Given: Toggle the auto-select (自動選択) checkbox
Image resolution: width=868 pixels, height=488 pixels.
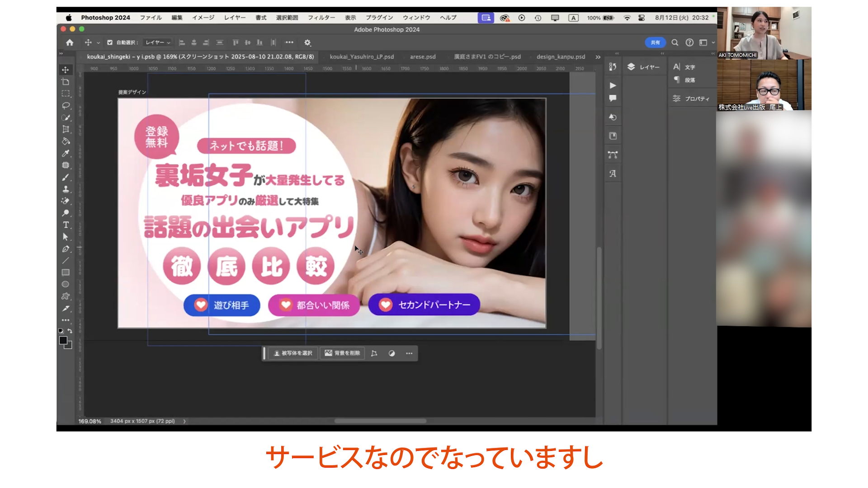Looking at the screenshot, I should (109, 42).
